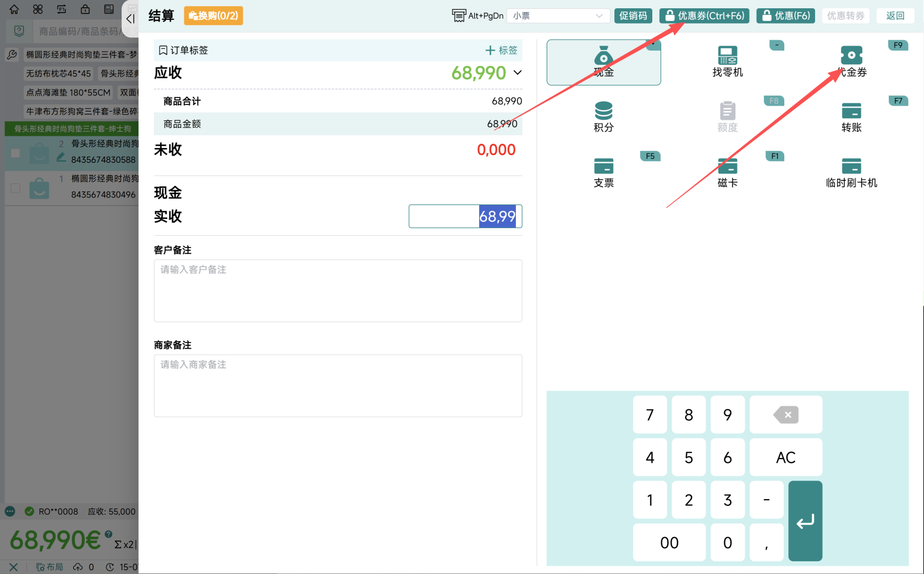Select 支票 cheque payment method

(603, 173)
